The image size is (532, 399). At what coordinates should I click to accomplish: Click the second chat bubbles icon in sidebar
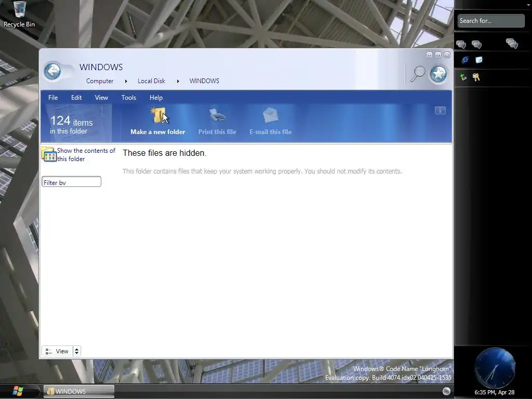click(x=477, y=45)
